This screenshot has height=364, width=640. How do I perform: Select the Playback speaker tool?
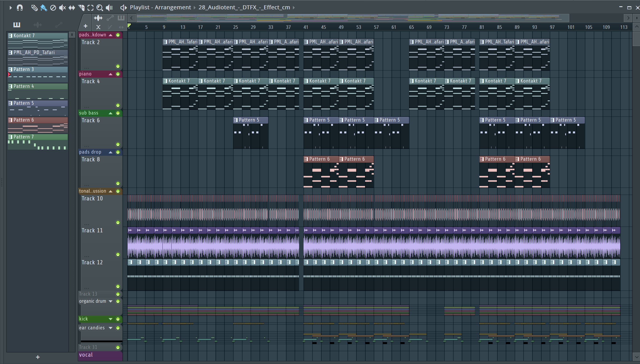click(109, 8)
